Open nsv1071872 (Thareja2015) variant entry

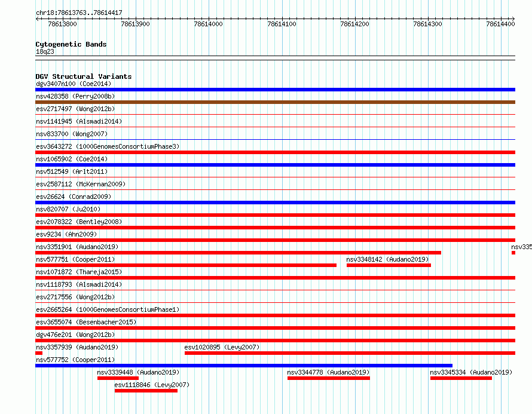click(x=79, y=272)
